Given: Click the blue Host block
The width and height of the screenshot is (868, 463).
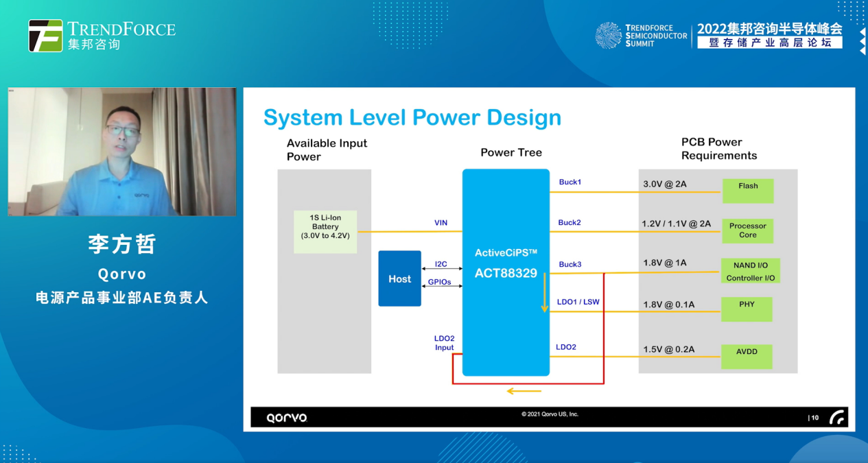Looking at the screenshot, I should click(x=399, y=278).
